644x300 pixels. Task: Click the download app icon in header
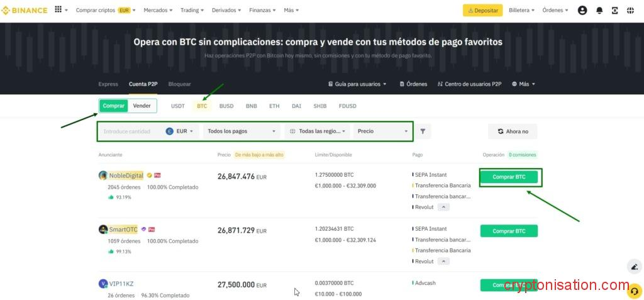click(614, 10)
